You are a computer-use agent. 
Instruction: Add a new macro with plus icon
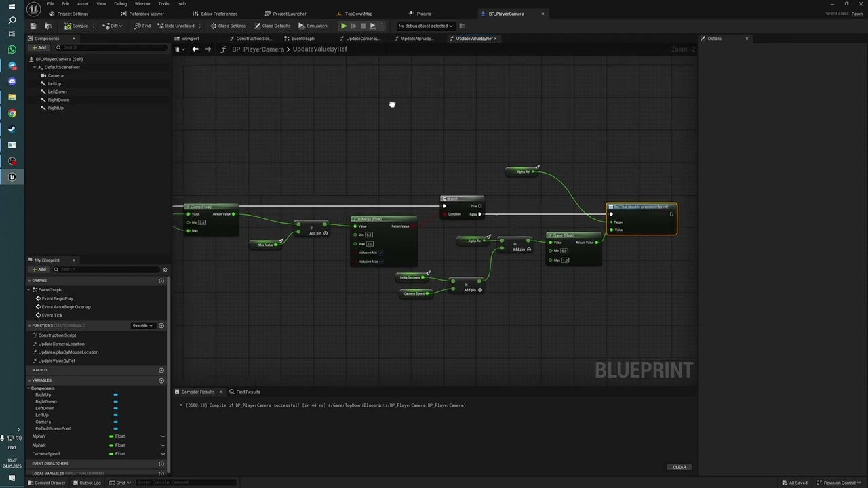click(x=161, y=370)
